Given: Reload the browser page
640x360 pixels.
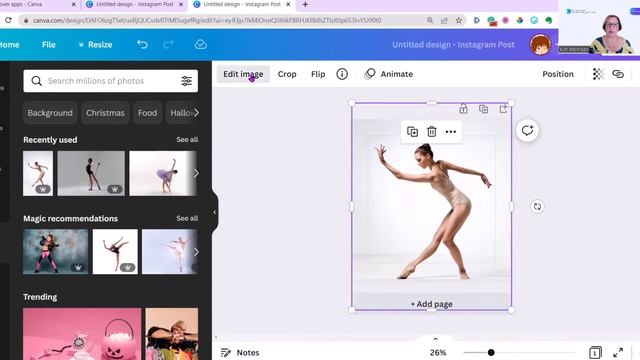Looking at the screenshot, I should click(8, 20).
